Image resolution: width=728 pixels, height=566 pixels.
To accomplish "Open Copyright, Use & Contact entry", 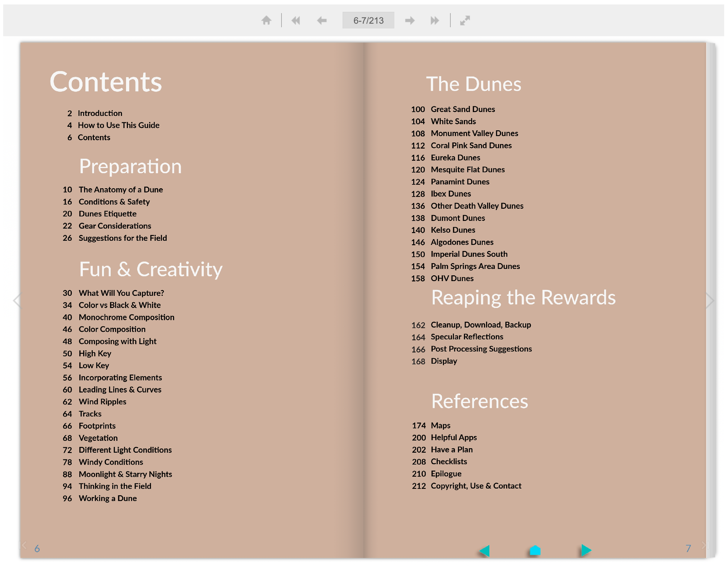I will pyautogui.click(x=476, y=486).
